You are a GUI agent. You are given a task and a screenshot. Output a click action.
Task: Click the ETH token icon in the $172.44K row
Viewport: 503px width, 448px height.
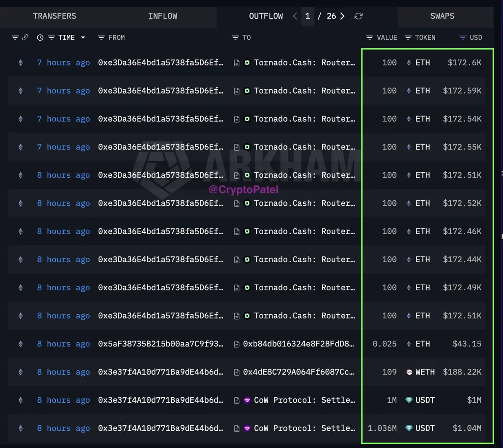click(409, 260)
